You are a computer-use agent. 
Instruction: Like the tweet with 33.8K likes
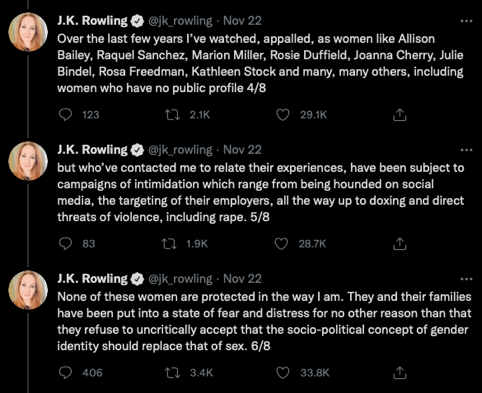283,373
